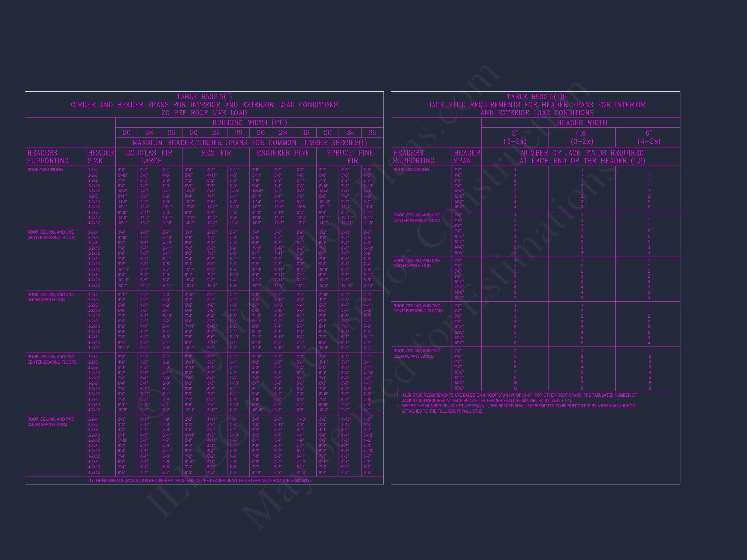Viewport: 747px width, 560px height.
Task: Click the MAXIMUM HEADER/GIRDER SPANS heading row
Action: (249, 143)
